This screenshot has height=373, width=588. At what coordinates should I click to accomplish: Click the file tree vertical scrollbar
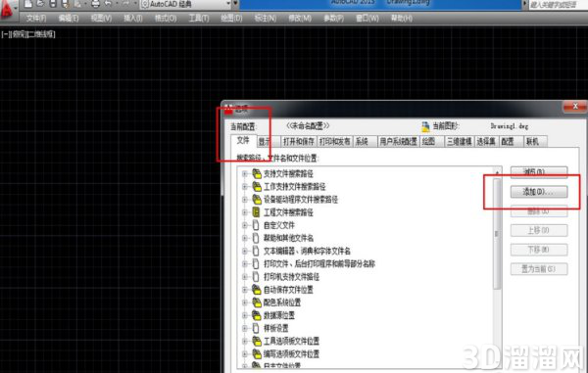pyautogui.click(x=497, y=234)
